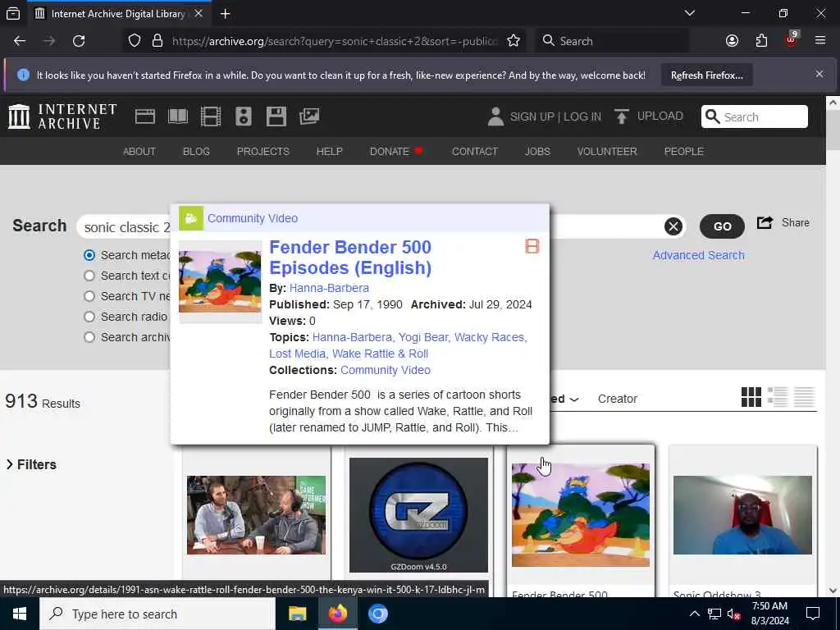Open the ABOUT menu item
840x630 pixels.
(x=139, y=152)
